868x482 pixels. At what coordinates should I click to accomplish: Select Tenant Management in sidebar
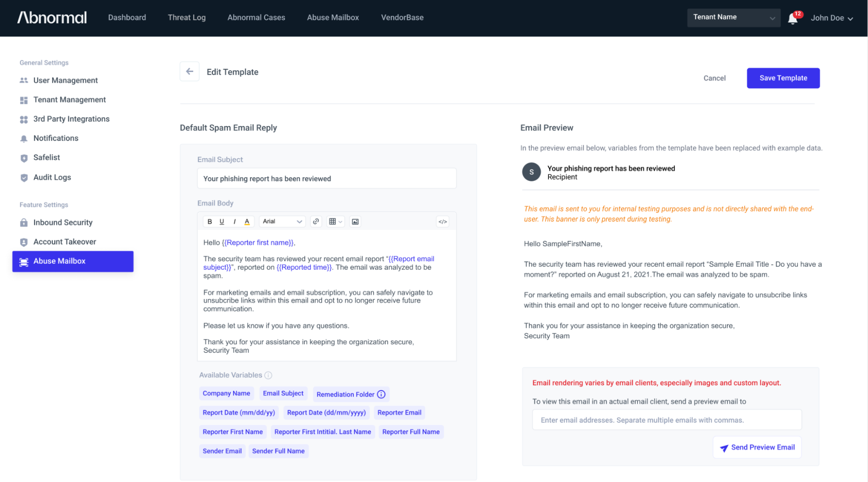[69, 100]
